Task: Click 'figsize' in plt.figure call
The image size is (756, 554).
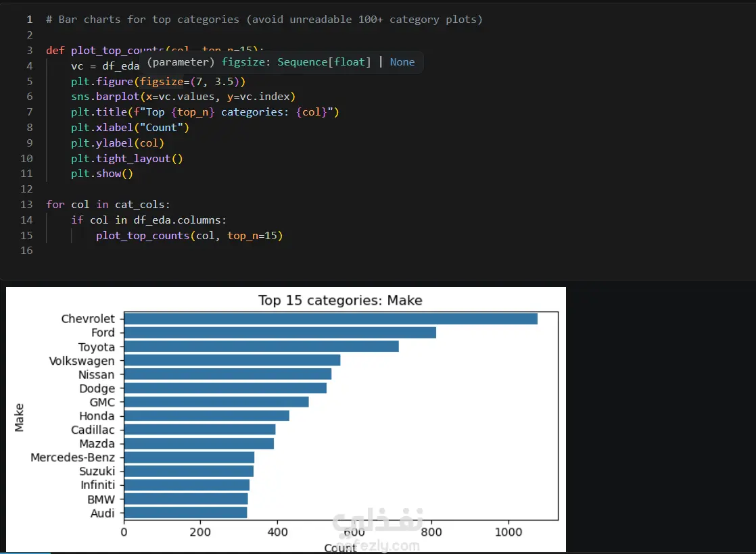Action: (162, 82)
